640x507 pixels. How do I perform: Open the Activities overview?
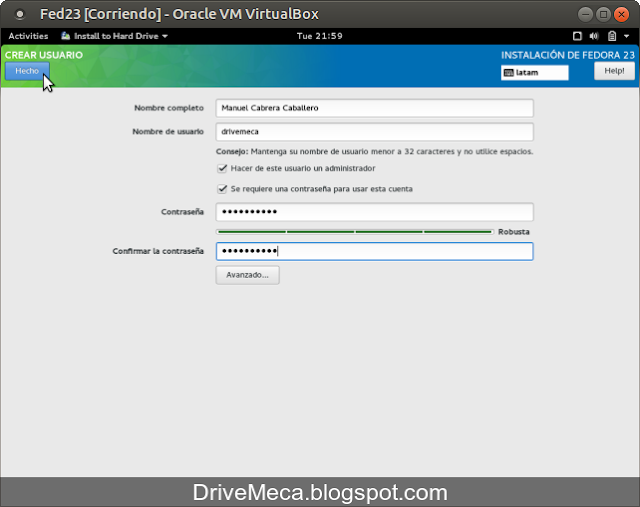(x=28, y=36)
